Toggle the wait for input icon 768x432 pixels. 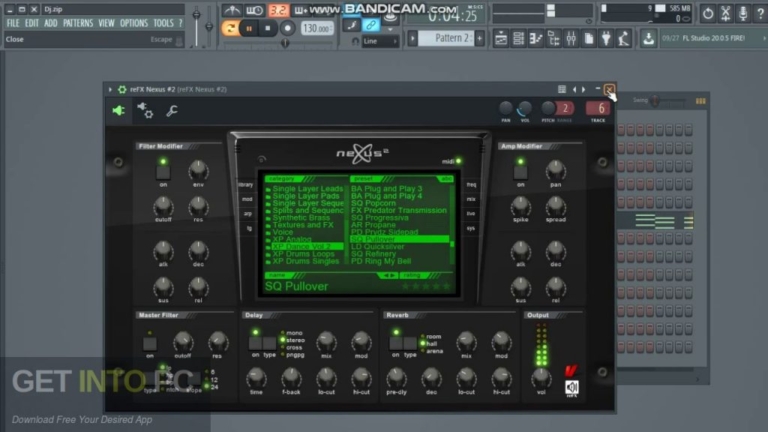[x=255, y=10]
